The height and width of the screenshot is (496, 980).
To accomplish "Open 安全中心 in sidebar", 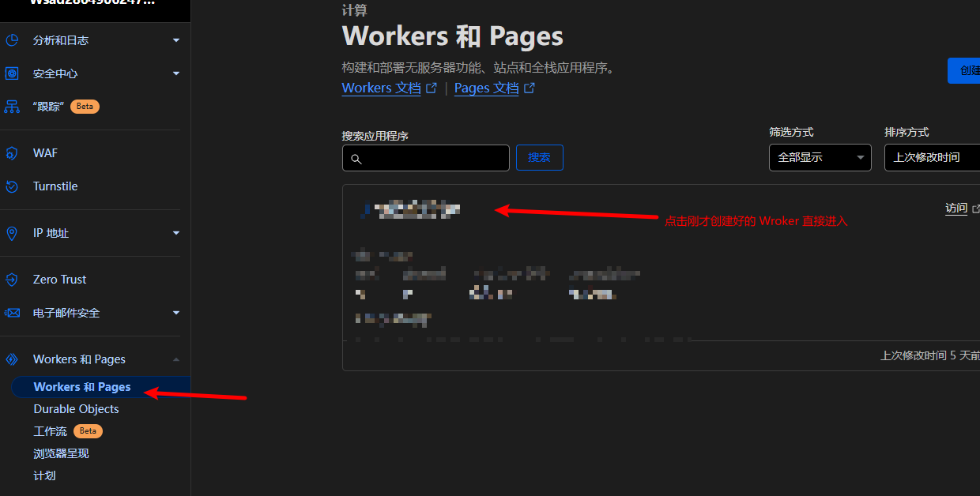I will pyautogui.click(x=55, y=73).
